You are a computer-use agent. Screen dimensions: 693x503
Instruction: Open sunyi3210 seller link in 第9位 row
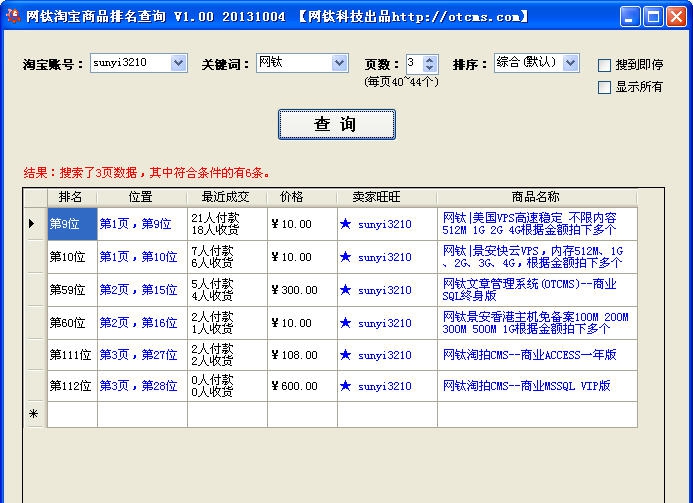(385, 225)
